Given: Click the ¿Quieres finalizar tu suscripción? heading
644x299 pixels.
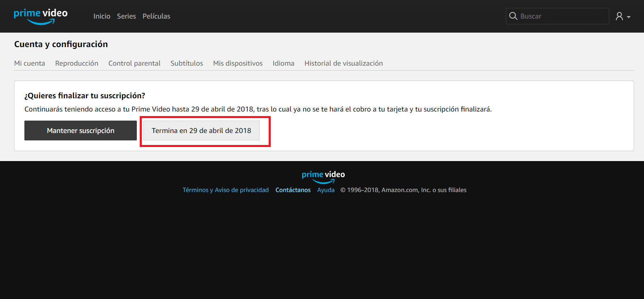Looking at the screenshot, I should (85, 96).
